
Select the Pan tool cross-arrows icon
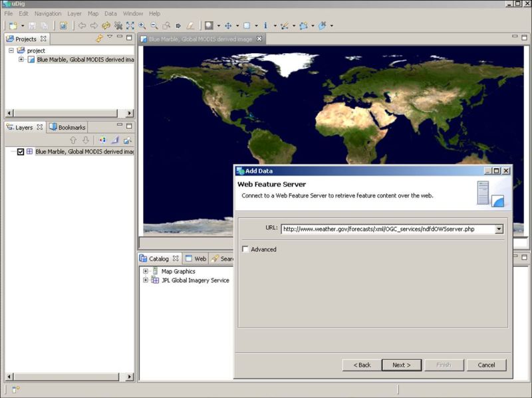click(228, 26)
